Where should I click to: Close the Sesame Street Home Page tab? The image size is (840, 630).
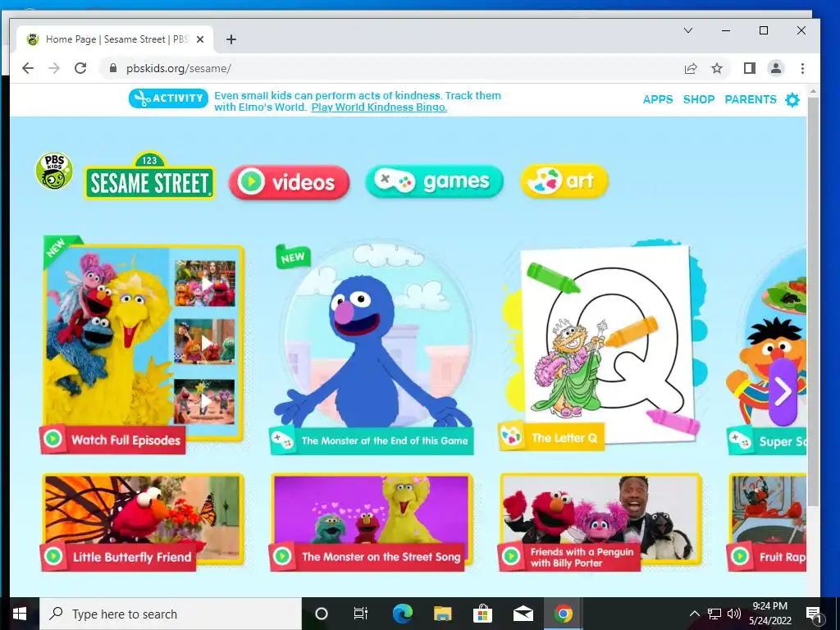[x=200, y=39]
